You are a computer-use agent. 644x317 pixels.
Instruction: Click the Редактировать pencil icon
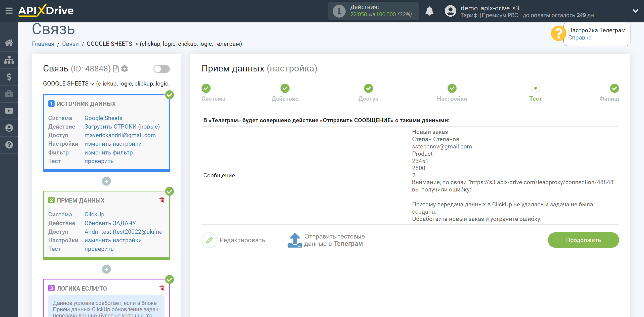pos(209,240)
